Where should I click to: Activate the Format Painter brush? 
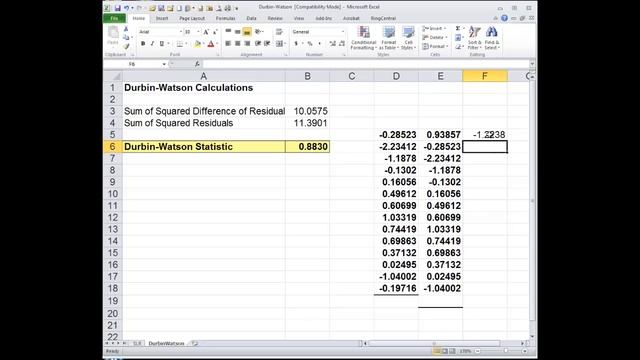tap(126, 46)
